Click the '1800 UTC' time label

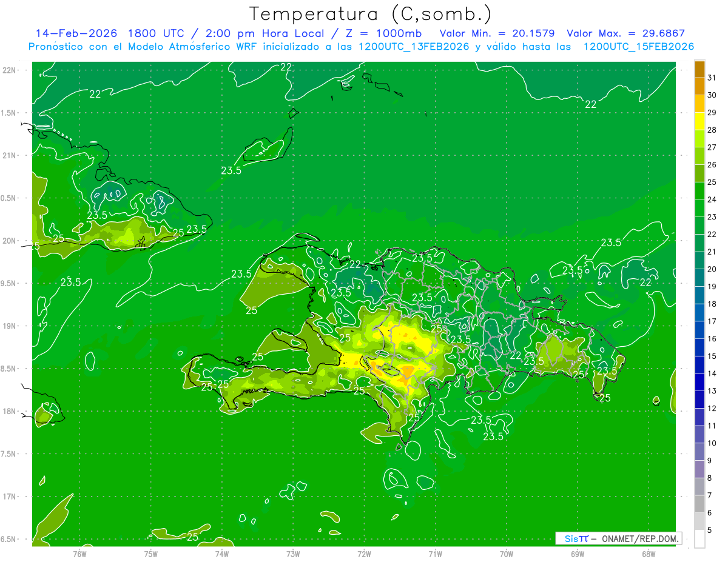point(157,33)
